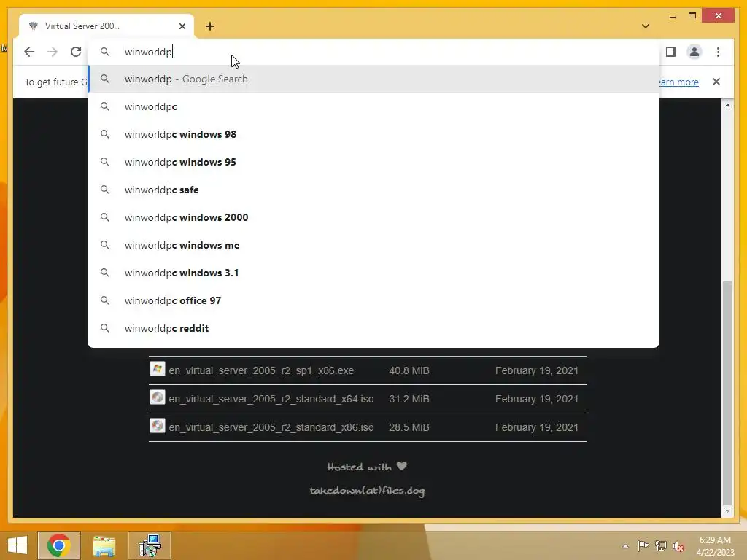
Task: Pick suggestion "winworldpc windows 95"
Action: pyautogui.click(x=373, y=162)
